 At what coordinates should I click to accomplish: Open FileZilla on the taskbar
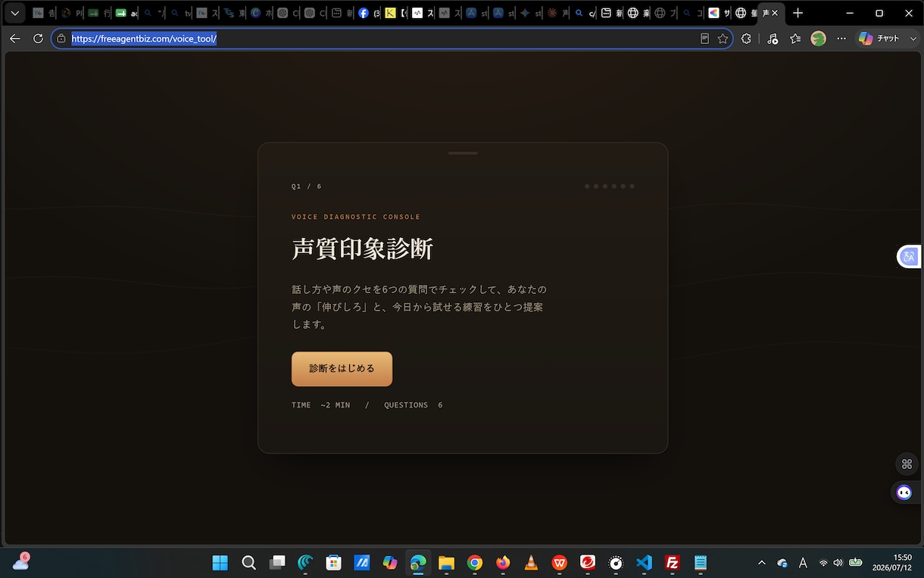[x=672, y=563]
